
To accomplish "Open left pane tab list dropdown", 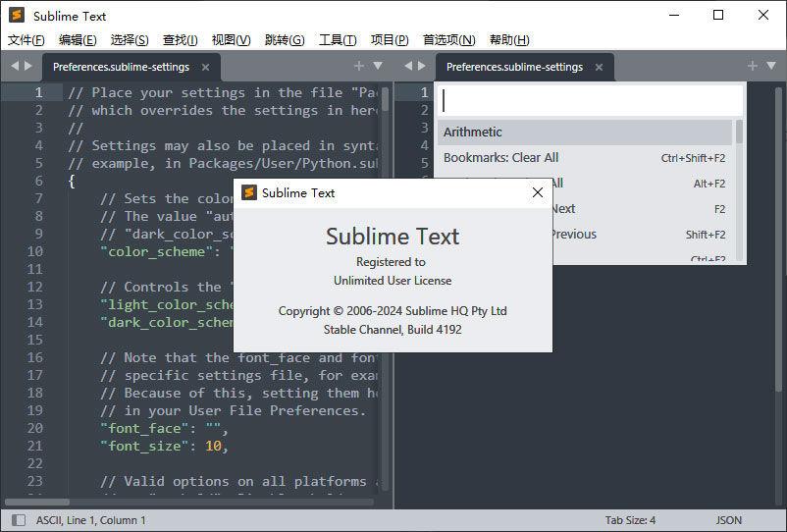I will coord(378,66).
